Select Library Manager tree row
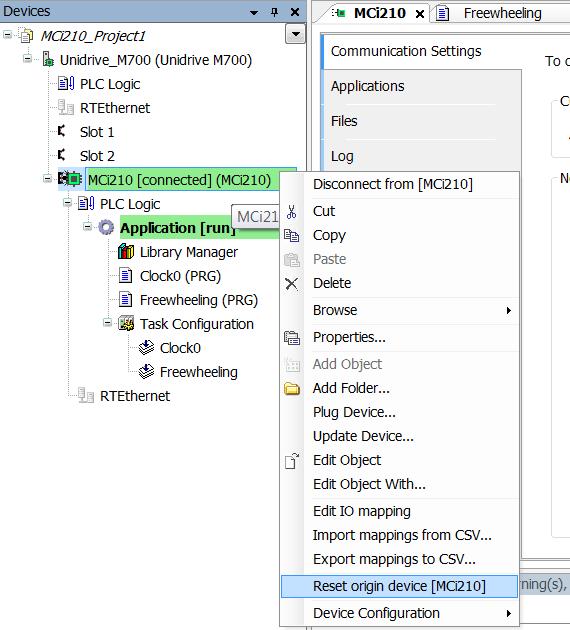Viewport: 570px width, 630px height. (188, 252)
